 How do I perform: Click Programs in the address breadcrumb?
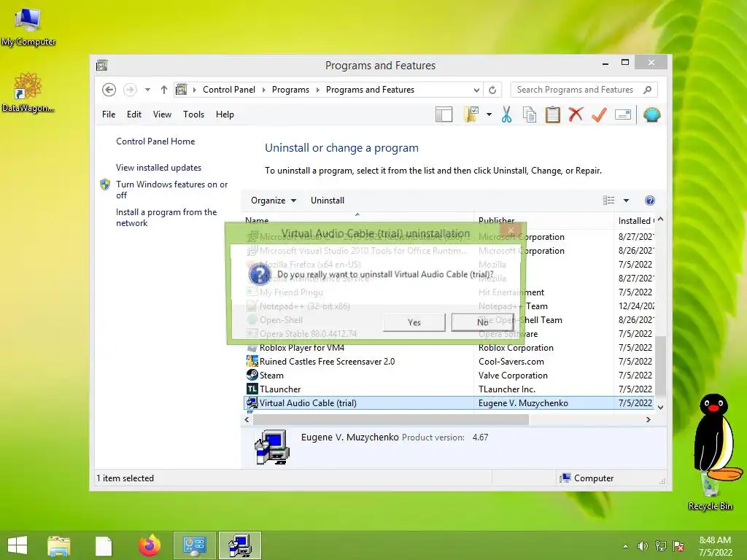point(290,90)
